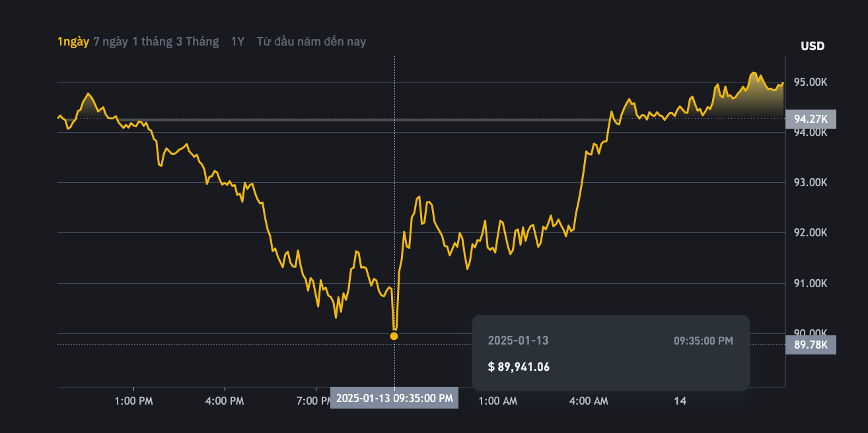Click the 94.27K current price tag
The image size is (868, 433).
click(811, 119)
